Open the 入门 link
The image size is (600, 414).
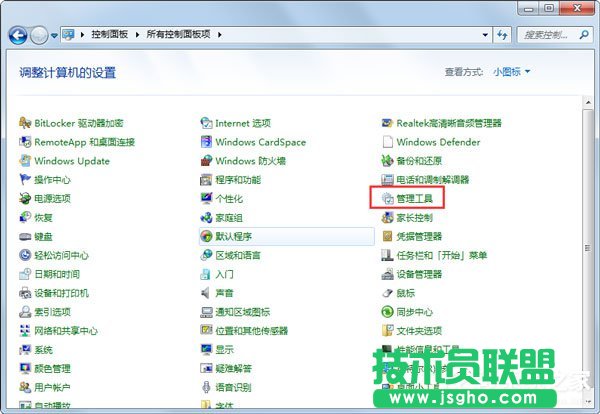tap(224, 274)
